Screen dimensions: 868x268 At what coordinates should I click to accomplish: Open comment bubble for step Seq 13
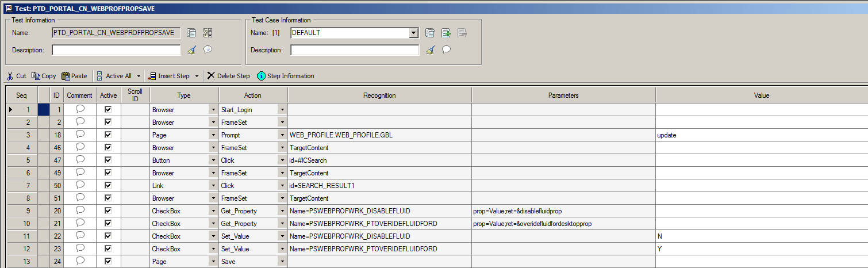(x=80, y=261)
